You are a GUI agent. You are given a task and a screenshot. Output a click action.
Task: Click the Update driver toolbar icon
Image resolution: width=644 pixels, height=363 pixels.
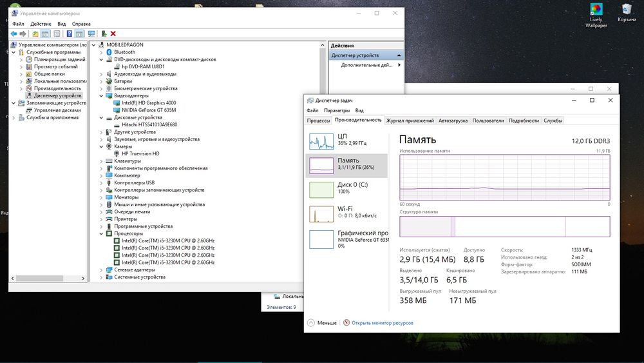coord(104,34)
